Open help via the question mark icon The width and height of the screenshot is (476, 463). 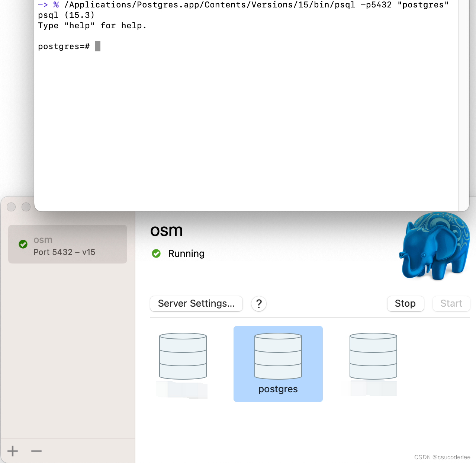(259, 304)
